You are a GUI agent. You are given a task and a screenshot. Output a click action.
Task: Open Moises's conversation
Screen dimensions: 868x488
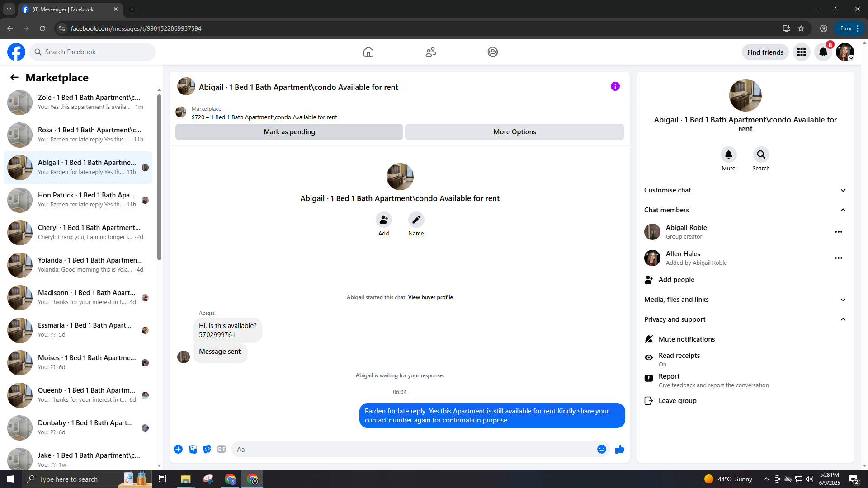tap(78, 363)
